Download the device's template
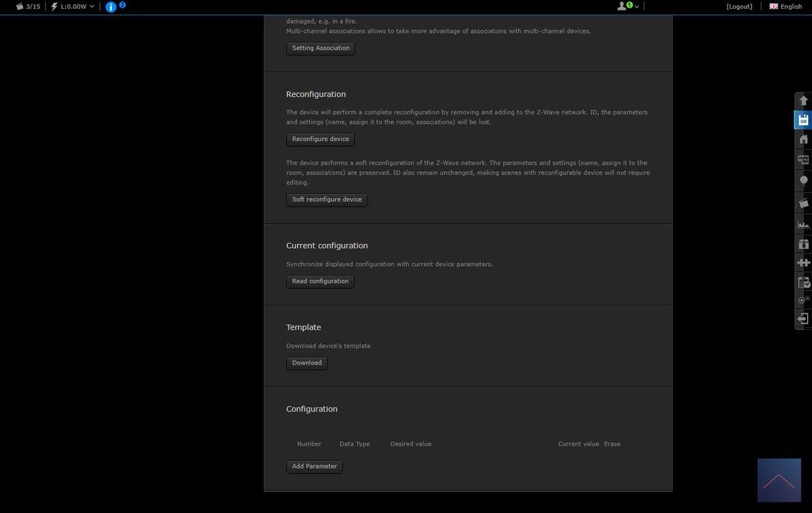Viewport: 812px width, 513px height. click(307, 363)
